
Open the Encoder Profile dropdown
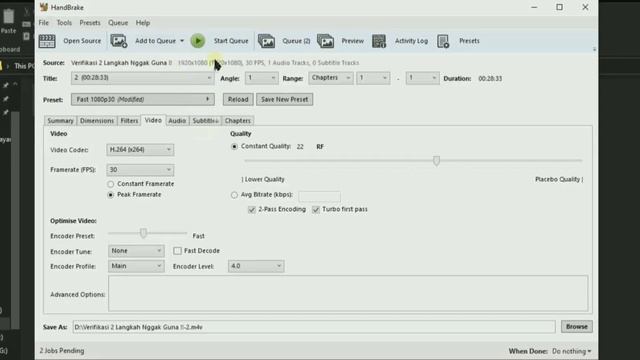click(136, 266)
